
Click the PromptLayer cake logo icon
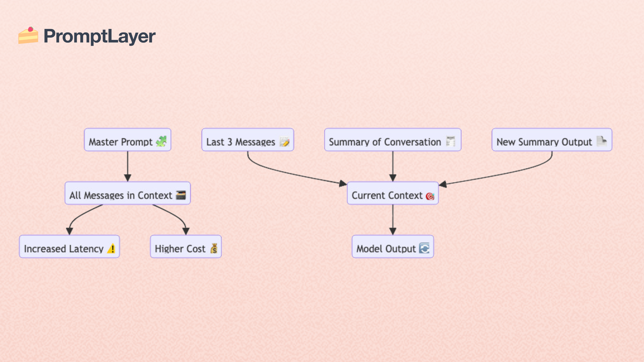(28, 35)
